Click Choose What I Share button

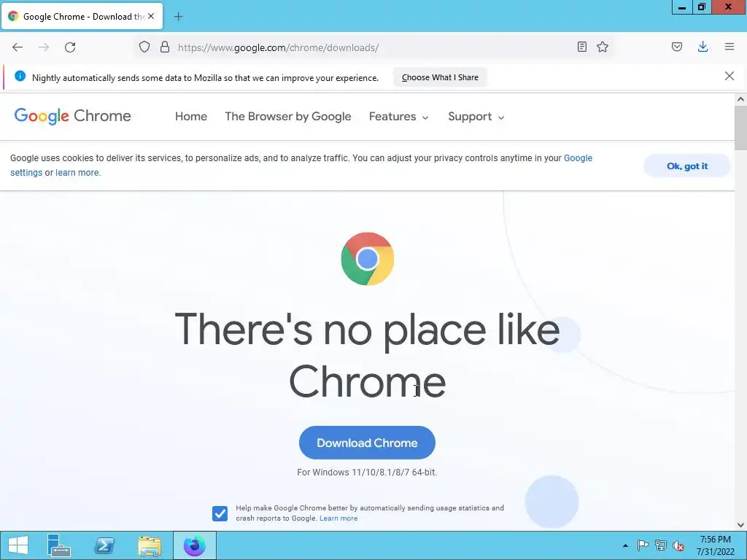pyautogui.click(x=440, y=77)
